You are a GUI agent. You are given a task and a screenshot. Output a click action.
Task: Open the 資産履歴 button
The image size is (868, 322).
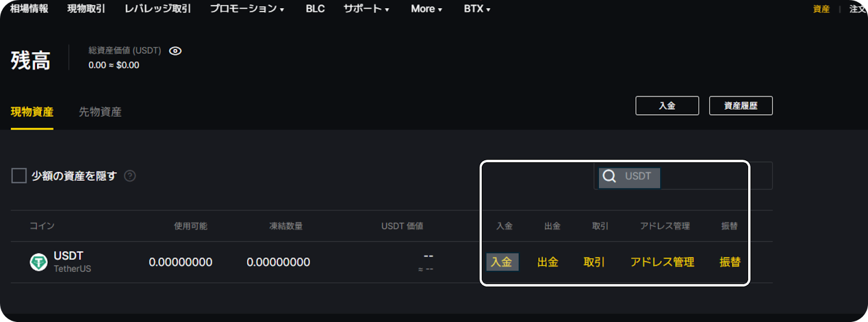click(x=741, y=106)
